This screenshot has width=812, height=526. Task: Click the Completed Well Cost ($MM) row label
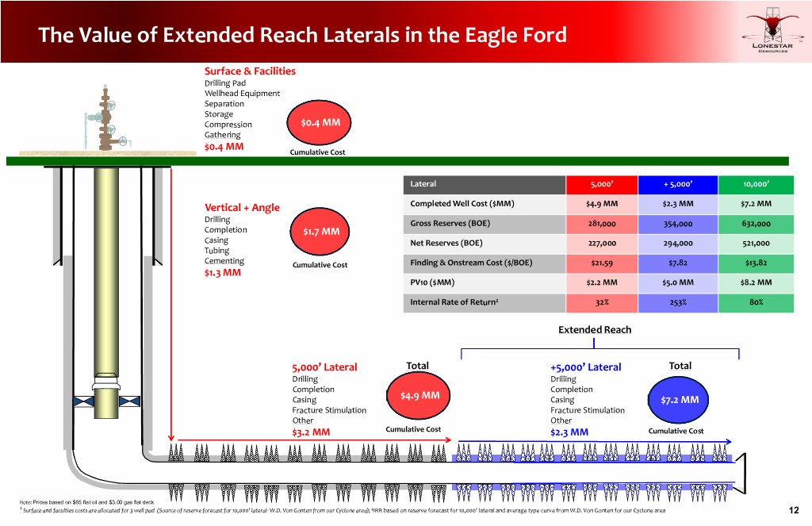point(462,204)
